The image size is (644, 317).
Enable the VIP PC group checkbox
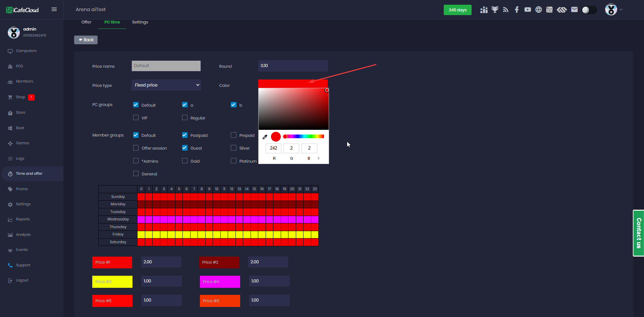(136, 118)
